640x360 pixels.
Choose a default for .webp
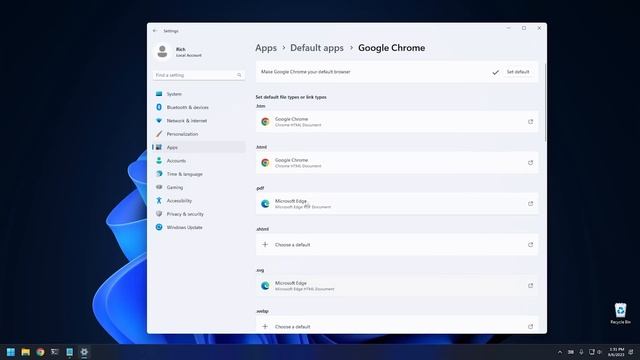pos(397,325)
